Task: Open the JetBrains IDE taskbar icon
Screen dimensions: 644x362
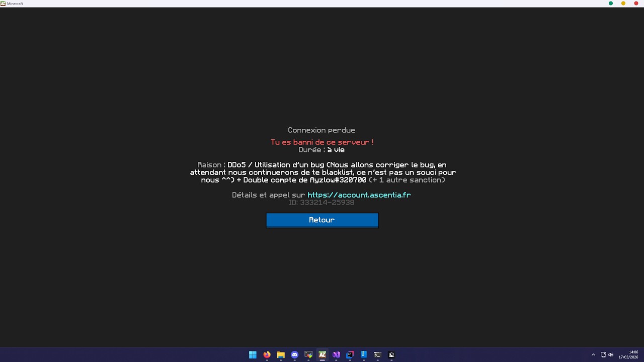Action: click(x=350, y=354)
